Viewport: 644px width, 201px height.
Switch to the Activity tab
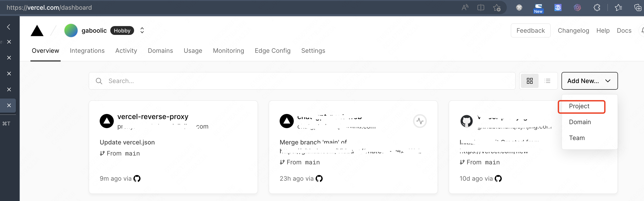(x=126, y=51)
